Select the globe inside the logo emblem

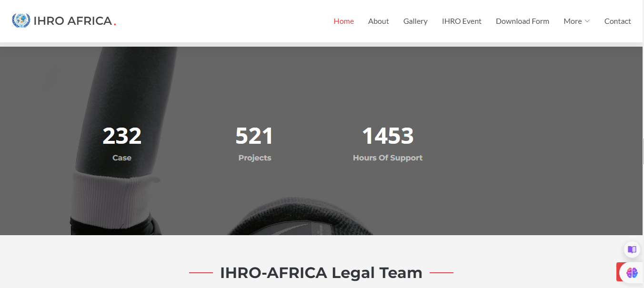click(21, 20)
